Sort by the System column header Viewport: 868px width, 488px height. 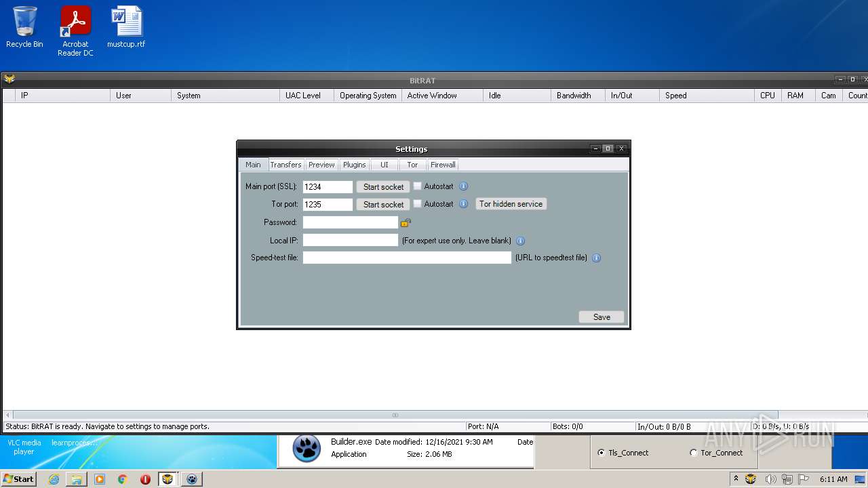click(x=226, y=96)
